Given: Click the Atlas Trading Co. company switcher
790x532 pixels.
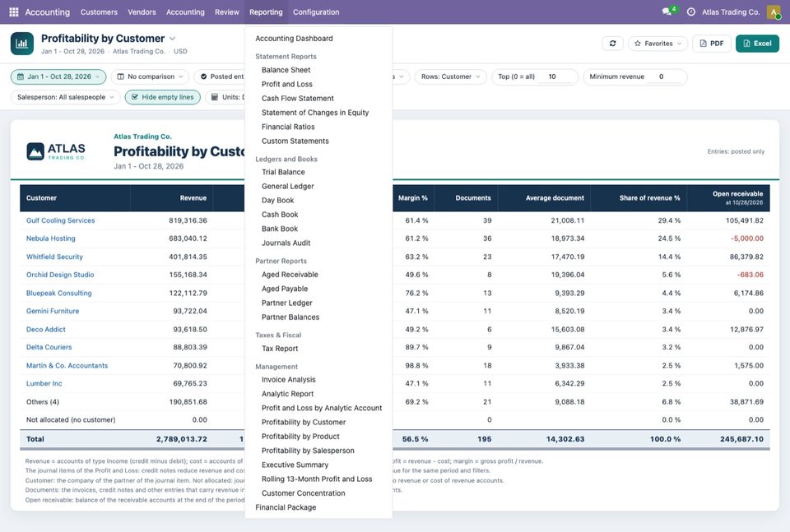Looking at the screenshot, I should pyautogui.click(x=731, y=12).
